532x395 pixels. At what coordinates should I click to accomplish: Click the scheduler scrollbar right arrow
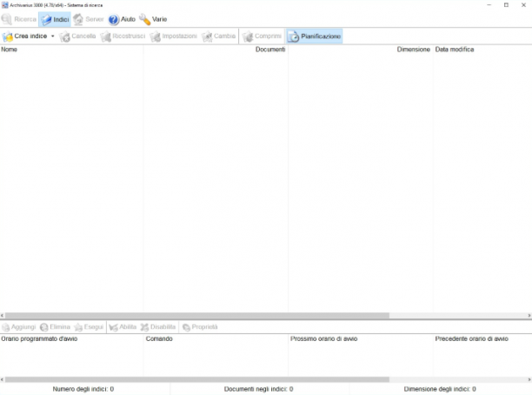[x=529, y=379]
